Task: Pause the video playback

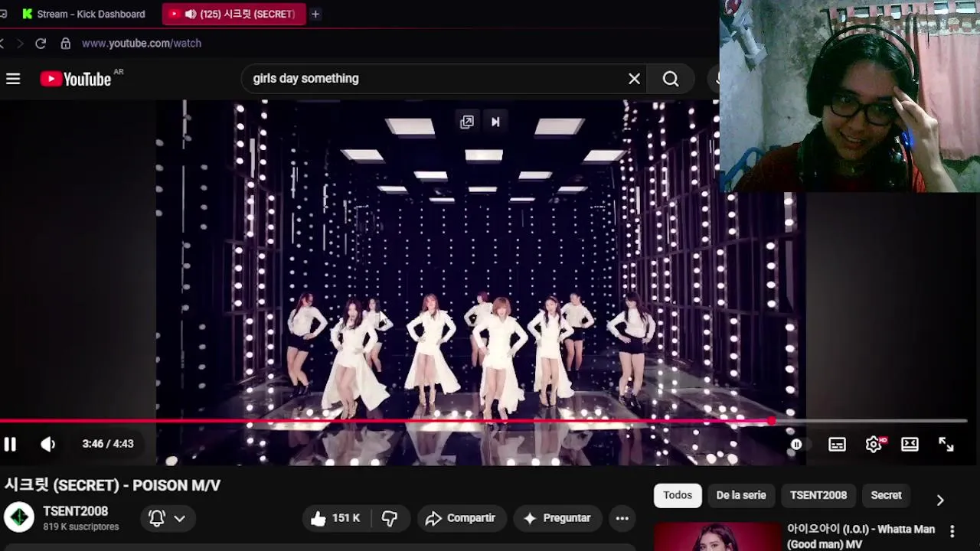Action: pos(10,444)
